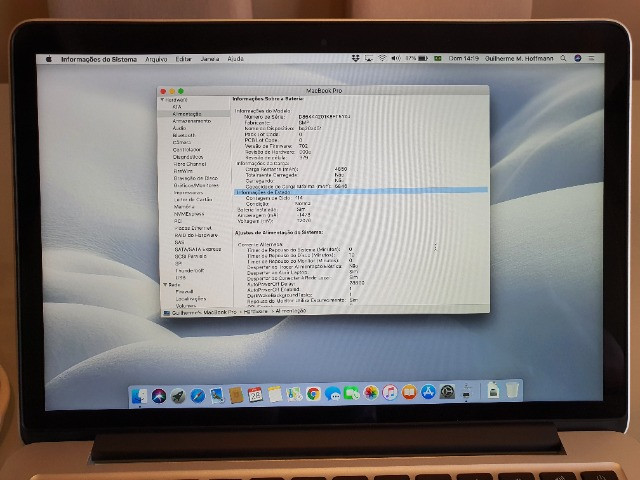Collapse the Rede section triangle
Viewport: 640px width, 480px height.
click(165, 284)
